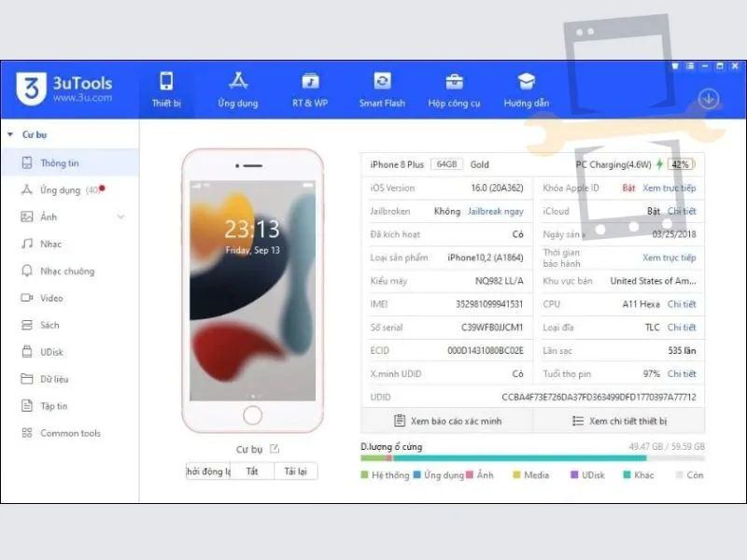Click the Khác teal legend swatch
The width and height of the screenshot is (747, 560).
(627, 475)
